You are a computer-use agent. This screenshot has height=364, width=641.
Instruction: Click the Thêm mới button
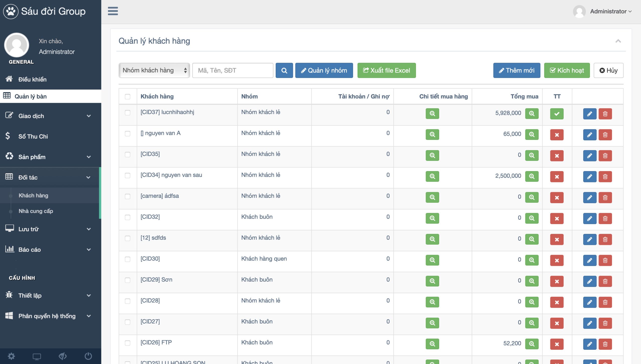pos(517,71)
